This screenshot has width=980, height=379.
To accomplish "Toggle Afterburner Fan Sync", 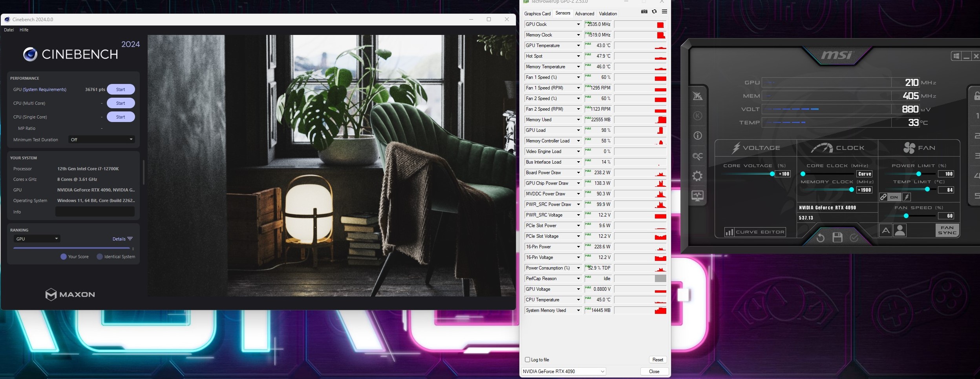I will [947, 230].
